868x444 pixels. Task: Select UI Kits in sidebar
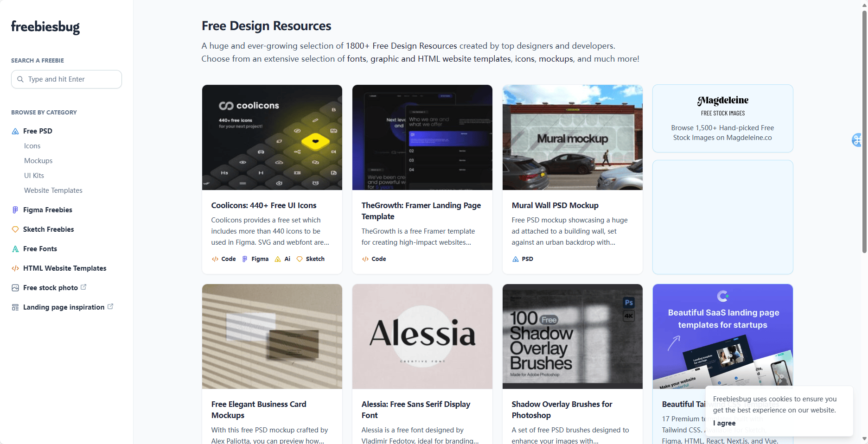[34, 176]
